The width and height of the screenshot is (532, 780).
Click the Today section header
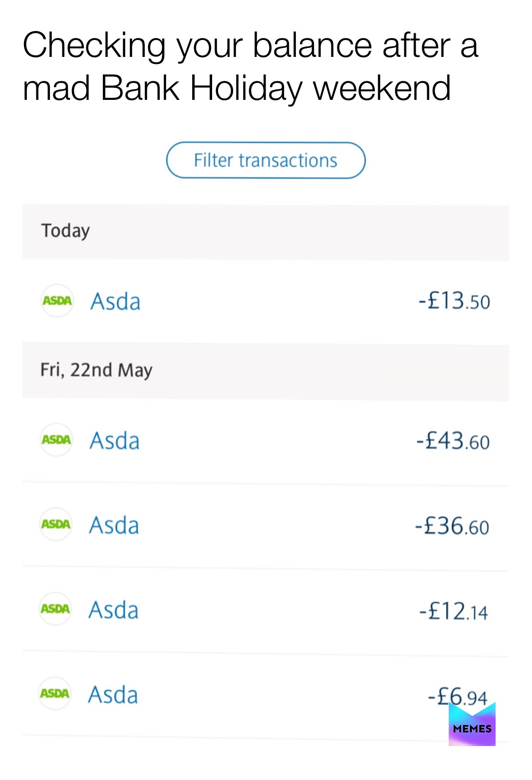65,231
